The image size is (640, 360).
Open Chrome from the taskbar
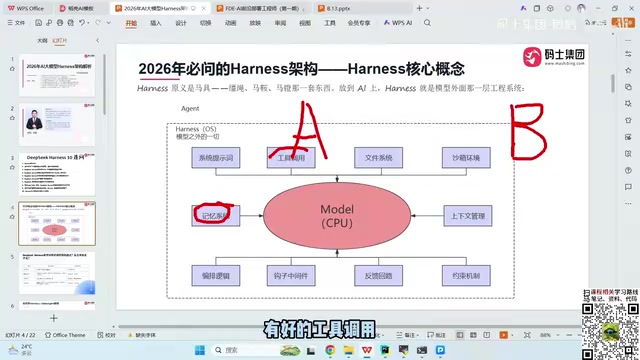(330, 350)
